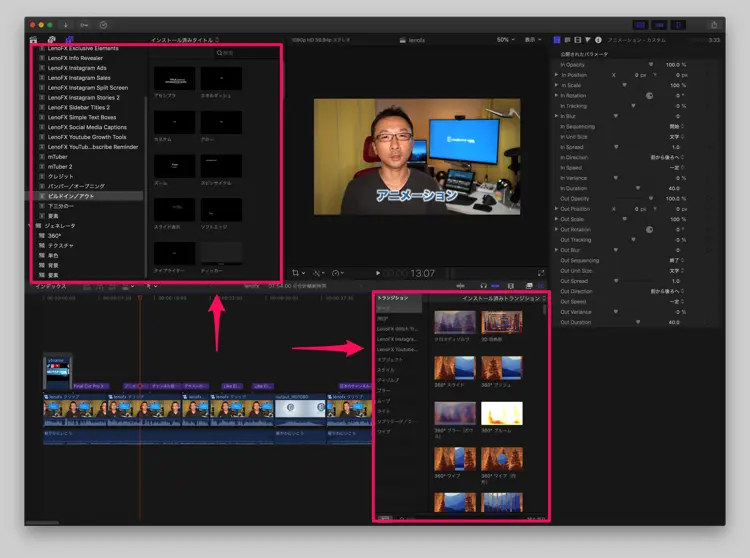The height and width of the screenshot is (558, 750).
Task: Toggle headphone audio skimming icon
Action: coord(484,285)
